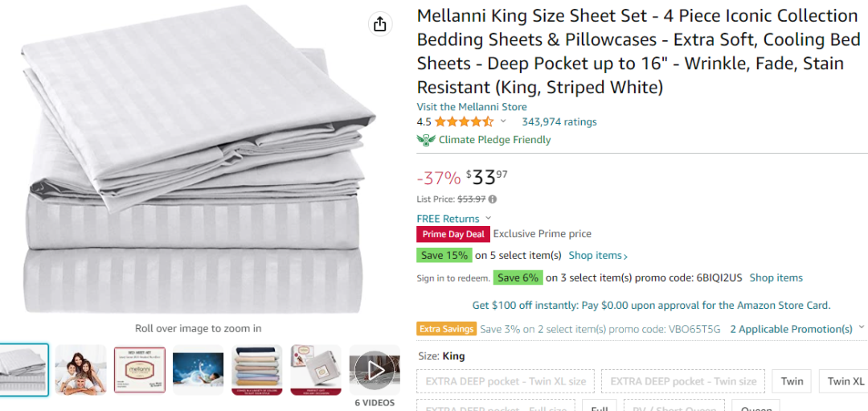Click the Amazon Store Card $100 offer
This screenshot has width=868, height=411.
[x=651, y=305]
